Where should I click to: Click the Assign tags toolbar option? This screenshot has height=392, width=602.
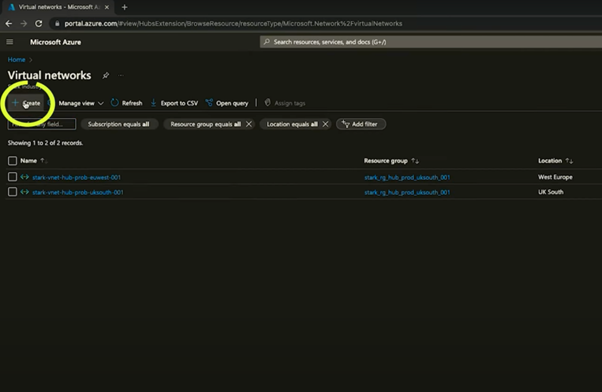(285, 103)
